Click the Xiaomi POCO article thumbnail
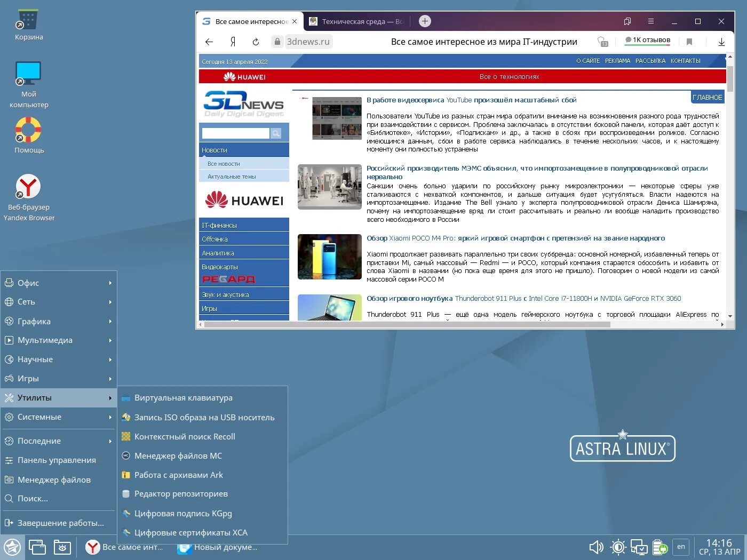 tap(330, 257)
